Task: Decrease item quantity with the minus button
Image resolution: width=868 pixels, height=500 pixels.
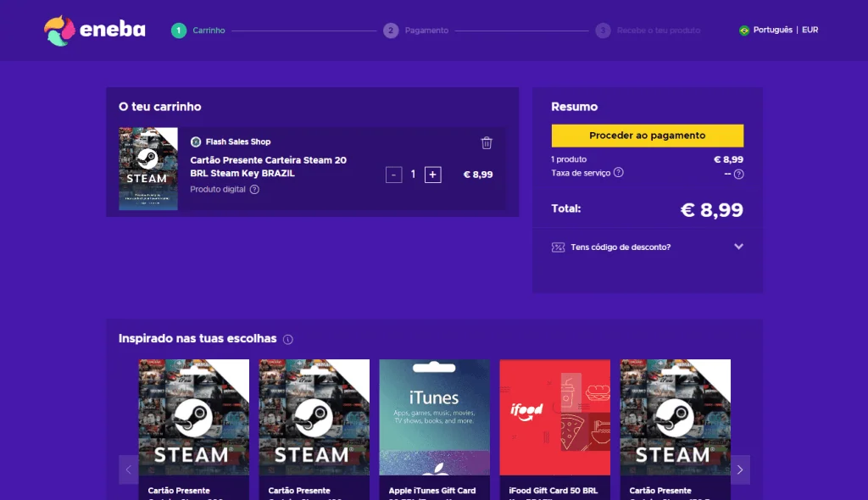Action: click(393, 174)
